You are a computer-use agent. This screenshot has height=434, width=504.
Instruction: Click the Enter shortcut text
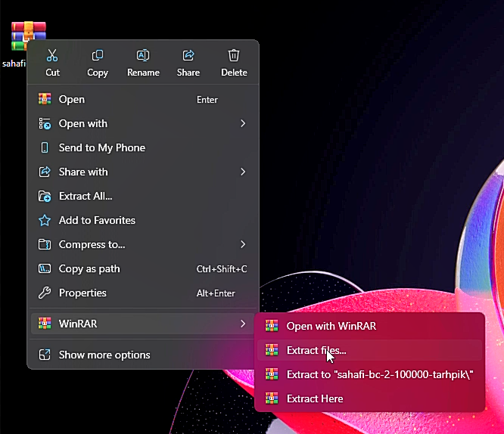[x=207, y=100]
